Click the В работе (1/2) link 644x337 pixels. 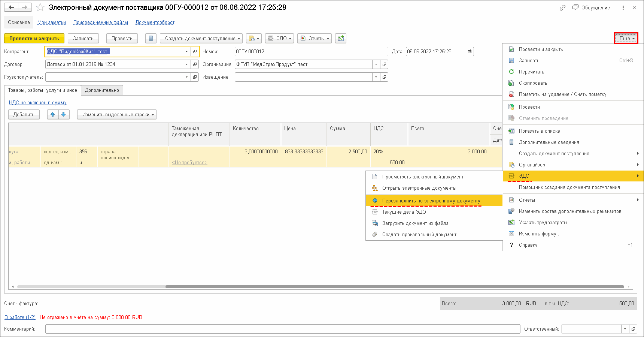pos(20,317)
